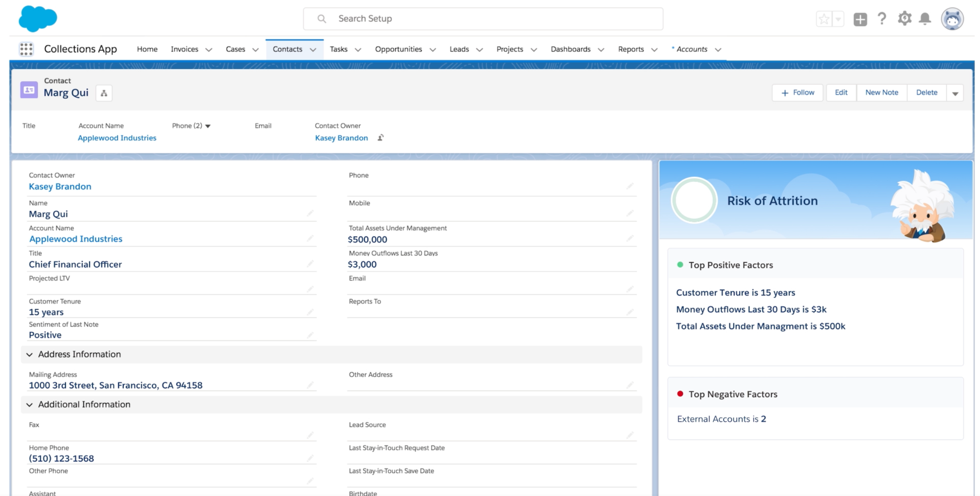The height and width of the screenshot is (496, 980).
Task: Go to the Home tab
Action: [147, 49]
